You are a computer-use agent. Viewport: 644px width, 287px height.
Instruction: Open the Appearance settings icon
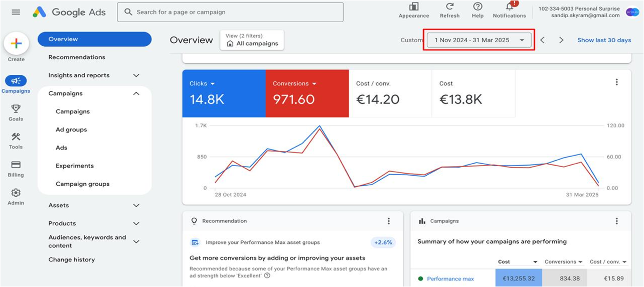(414, 7)
